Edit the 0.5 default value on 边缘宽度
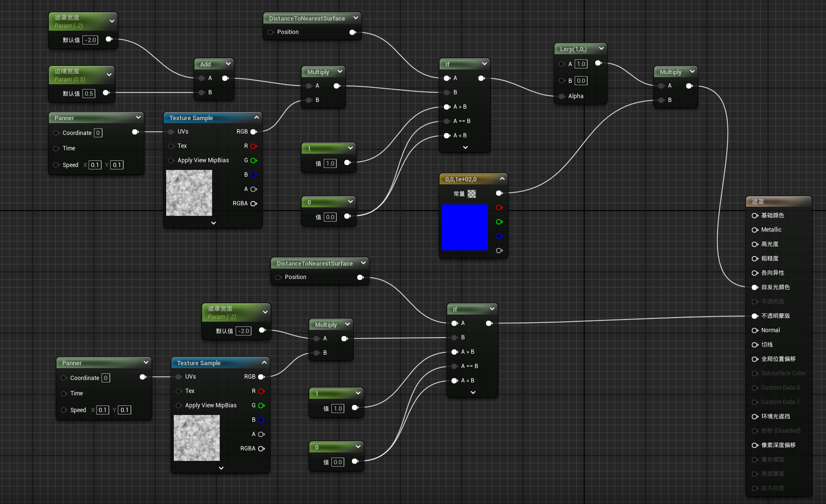The image size is (826, 504). tap(89, 94)
